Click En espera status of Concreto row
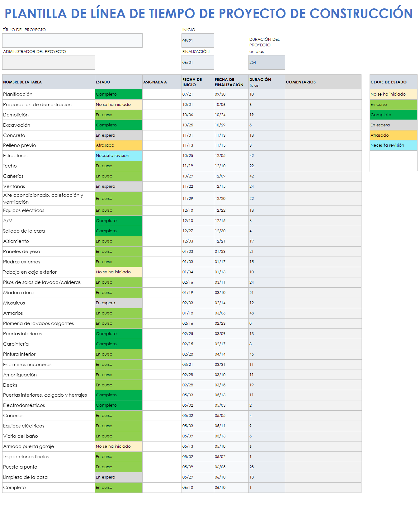 point(119,135)
